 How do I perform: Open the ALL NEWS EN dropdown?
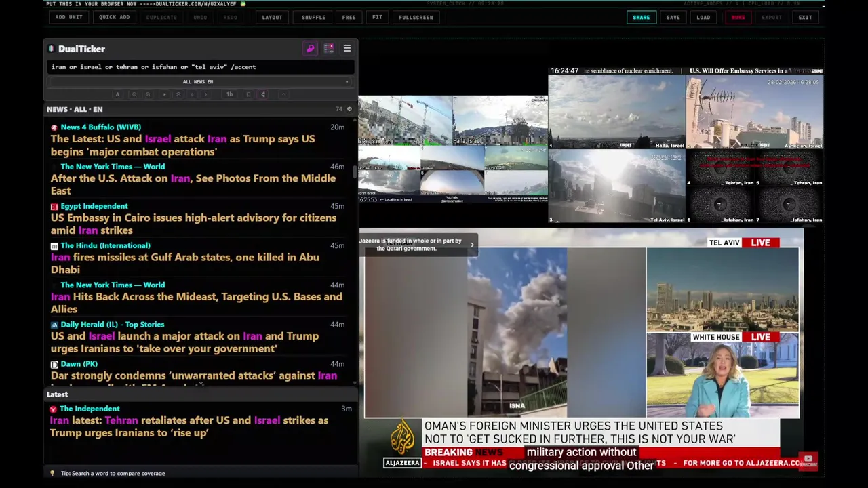tap(200, 81)
